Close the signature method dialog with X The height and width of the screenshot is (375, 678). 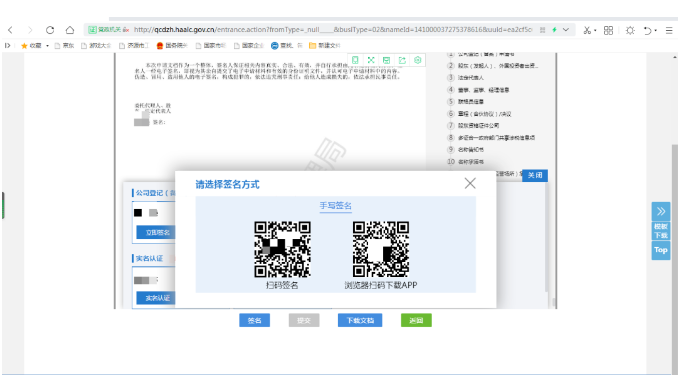tap(470, 183)
